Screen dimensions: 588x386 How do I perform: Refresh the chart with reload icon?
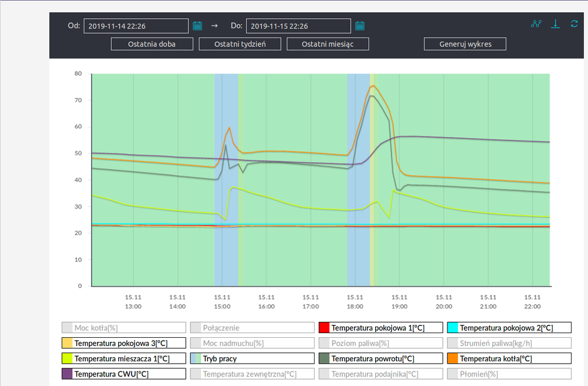click(574, 24)
